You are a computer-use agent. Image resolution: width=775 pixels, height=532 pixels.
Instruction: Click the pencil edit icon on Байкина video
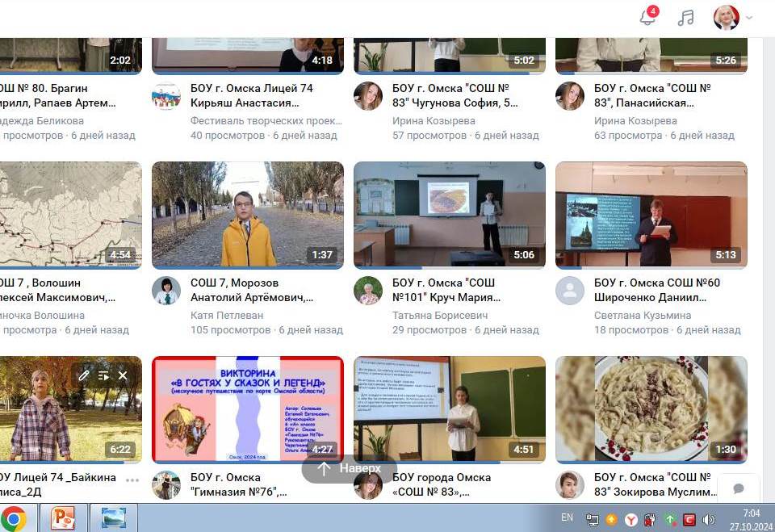[x=83, y=375]
